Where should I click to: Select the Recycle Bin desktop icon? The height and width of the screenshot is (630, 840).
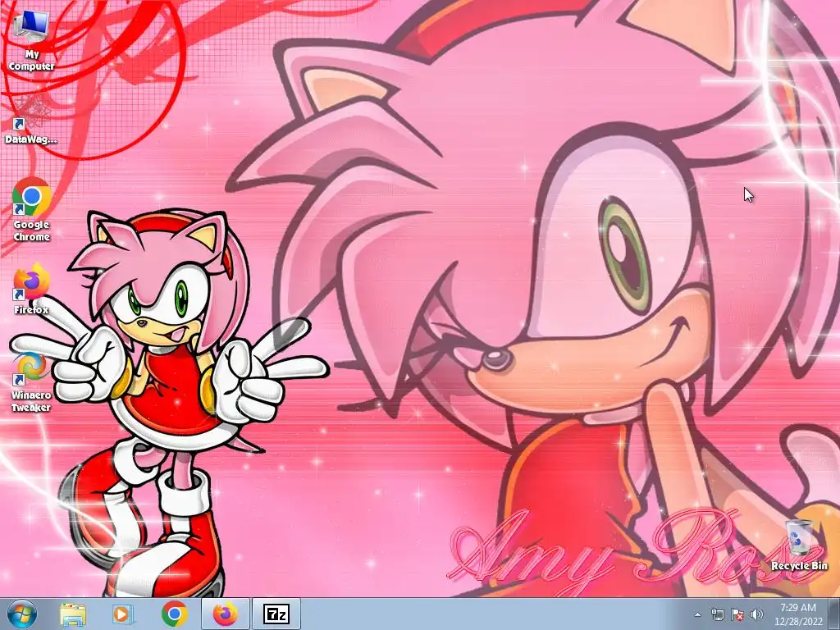tap(799, 545)
